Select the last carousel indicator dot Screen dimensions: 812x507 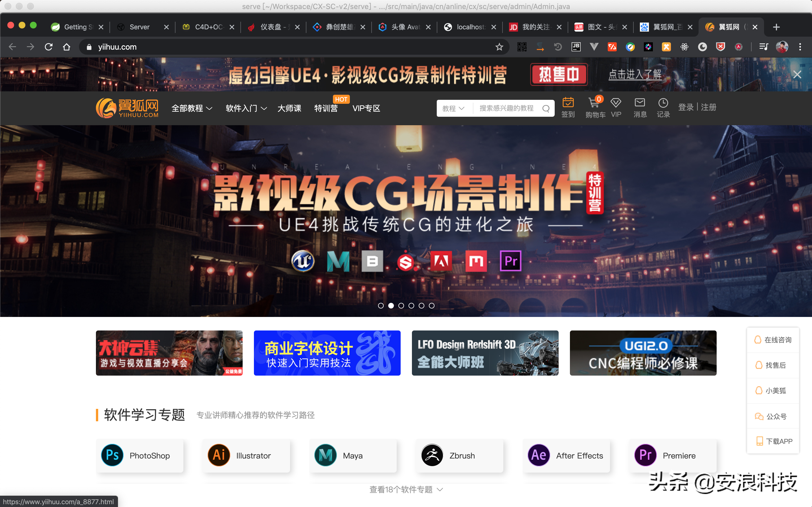(432, 305)
